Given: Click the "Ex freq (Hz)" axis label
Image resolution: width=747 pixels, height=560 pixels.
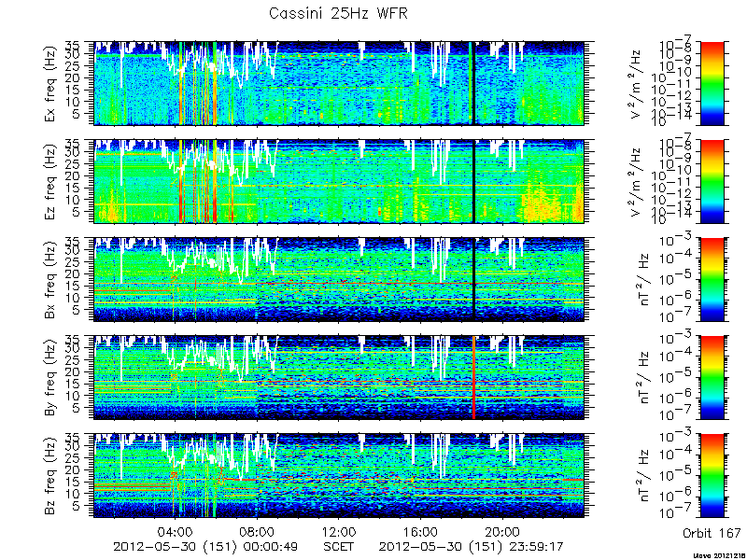Looking at the screenshot, I should click(x=50, y=84).
